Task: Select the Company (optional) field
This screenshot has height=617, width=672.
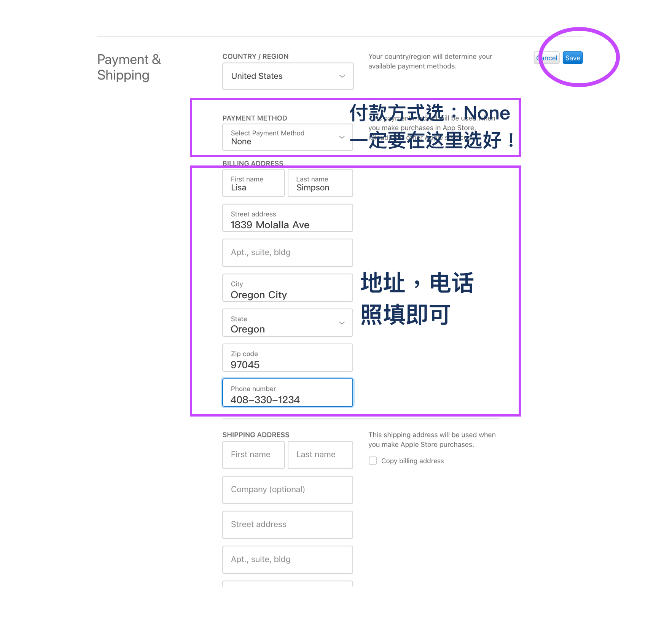Action: click(x=287, y=490)
